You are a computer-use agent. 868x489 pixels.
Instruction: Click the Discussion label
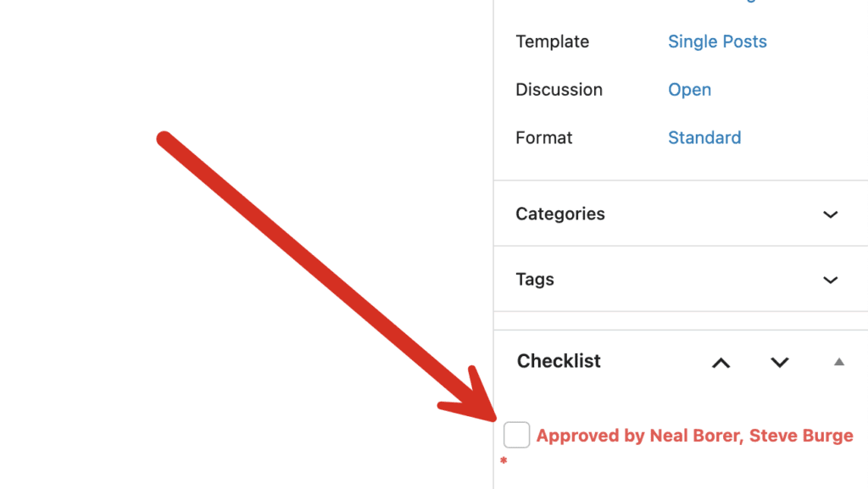click(x=559, y=90)
